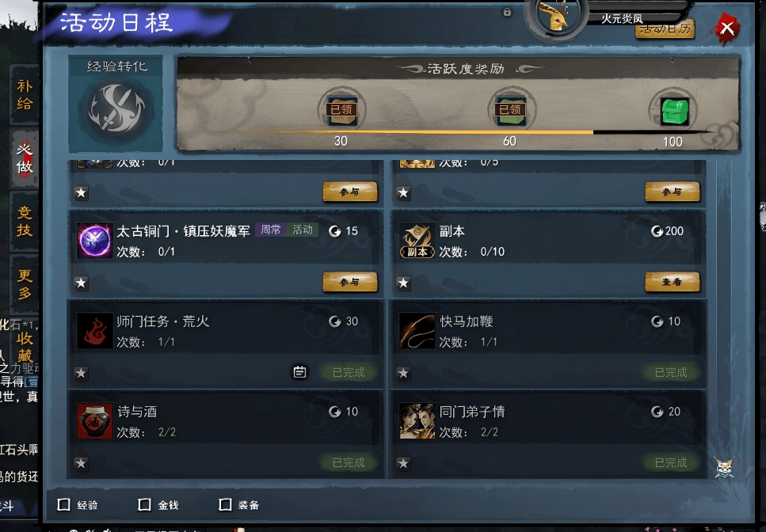The height and width of the screenshot is (532, 766).
Task: Click the 同门弟子情 portrait icon
Action: point(417,420)
